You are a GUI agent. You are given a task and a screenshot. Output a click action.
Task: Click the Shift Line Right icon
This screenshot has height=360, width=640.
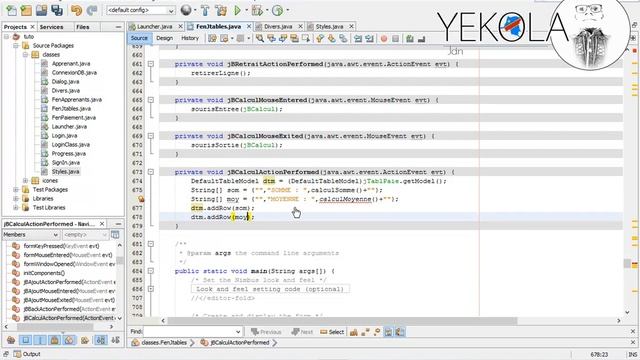coord(369,38)
